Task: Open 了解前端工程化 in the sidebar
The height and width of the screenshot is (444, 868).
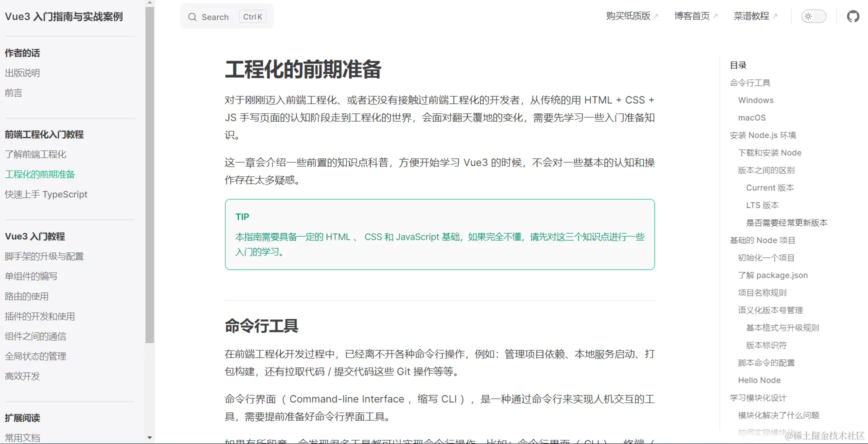Action: (35, 154)
